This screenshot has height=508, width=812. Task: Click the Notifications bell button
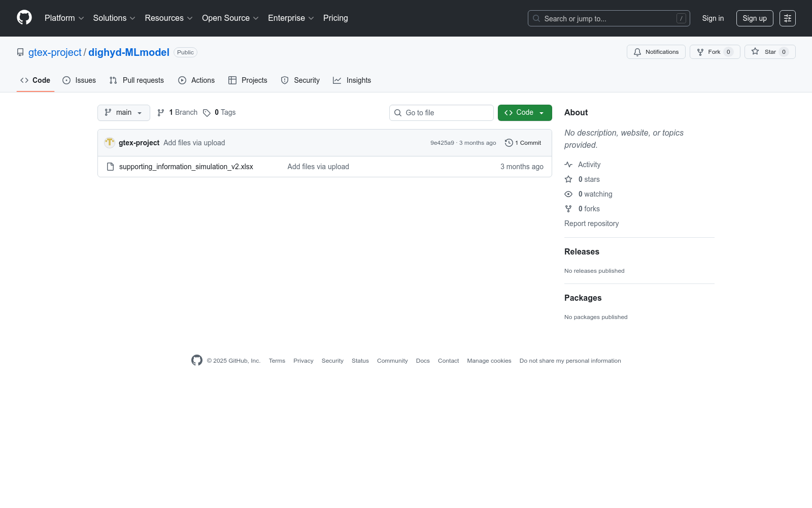tap(656, 52)
